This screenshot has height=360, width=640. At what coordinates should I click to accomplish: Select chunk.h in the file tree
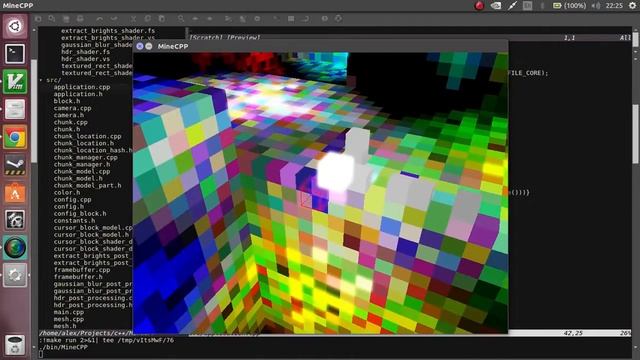tap(67, 129)
